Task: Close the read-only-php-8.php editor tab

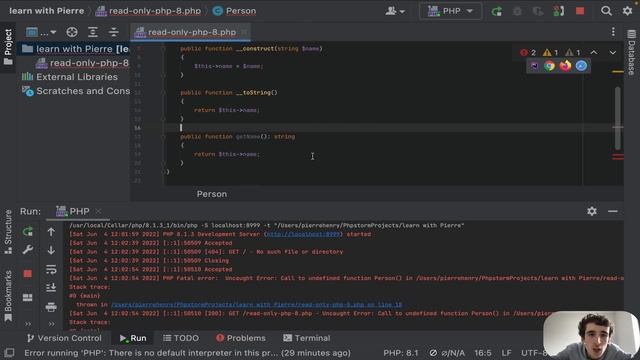Action: [x=244, y=32]
